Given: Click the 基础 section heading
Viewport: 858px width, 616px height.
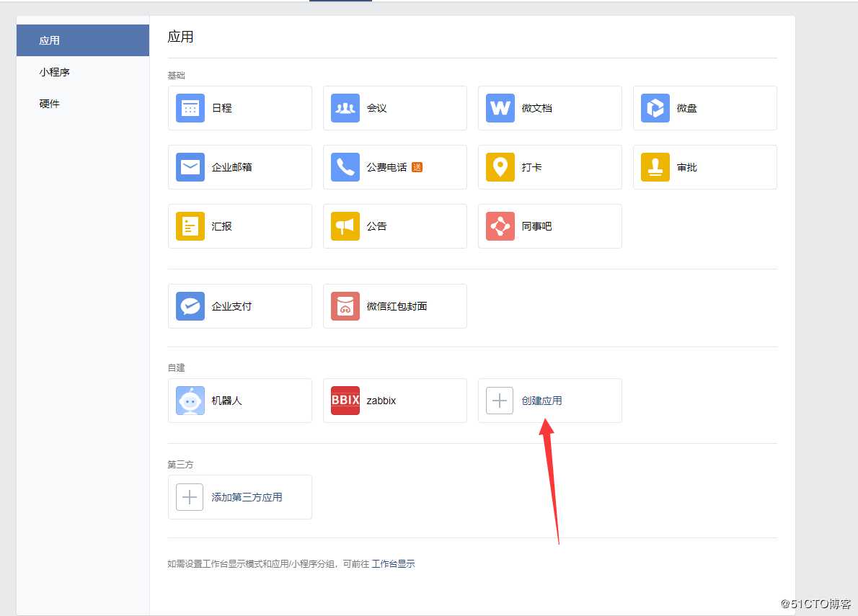Looking at the screenshot, I should coord(176,76).
